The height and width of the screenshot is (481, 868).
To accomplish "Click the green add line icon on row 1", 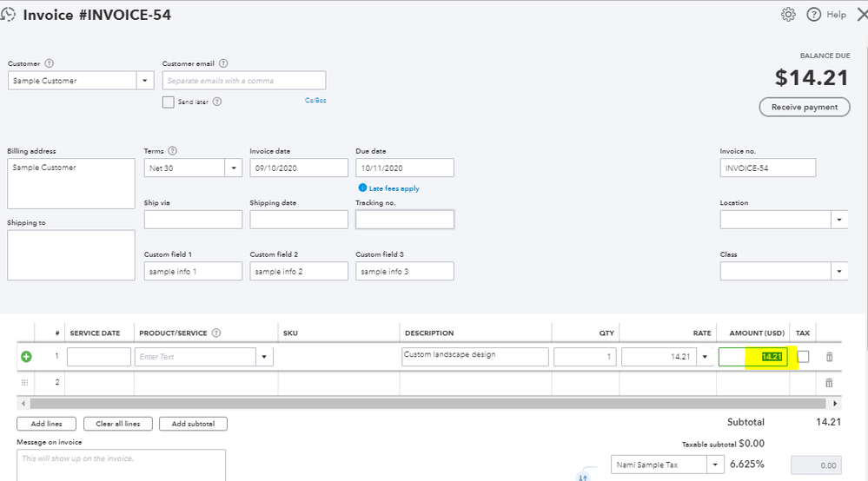I will pos(26,357).
